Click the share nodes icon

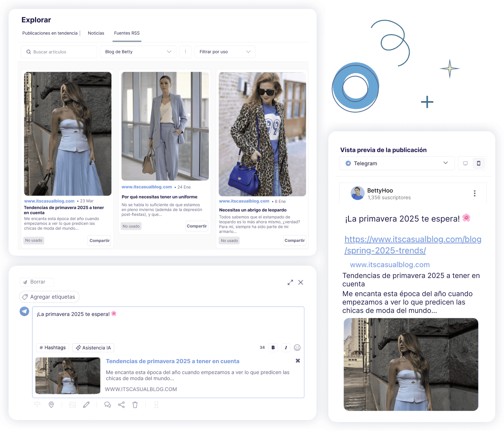click(x=121, y=405)
